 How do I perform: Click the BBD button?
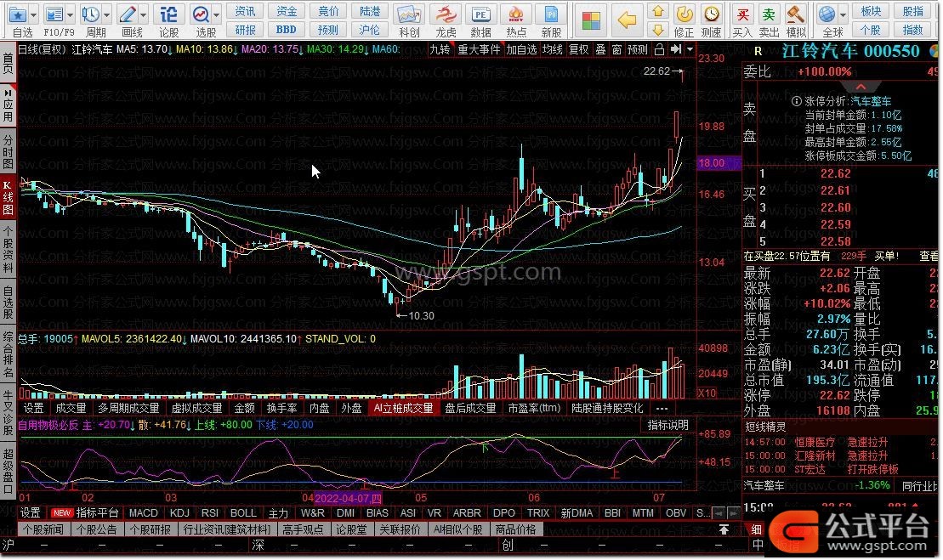[287, 29]
